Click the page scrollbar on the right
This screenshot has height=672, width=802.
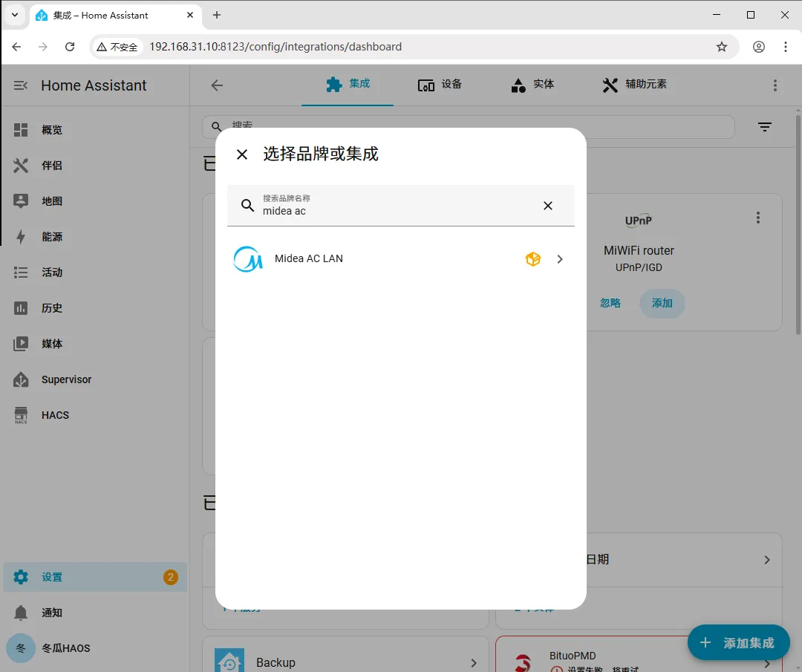pos(798,225)
